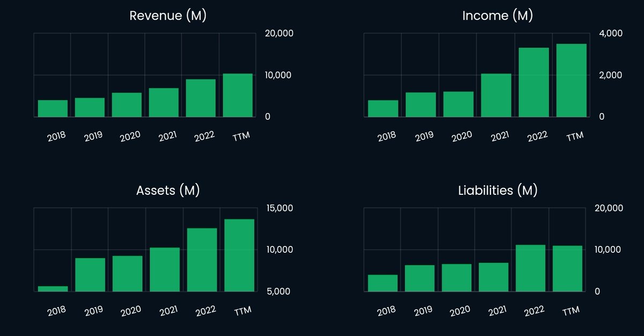Viewport: 644px width, 336px height.
Task: Click the 2021 bar in Liabilities chart
Action: point(494,277)
